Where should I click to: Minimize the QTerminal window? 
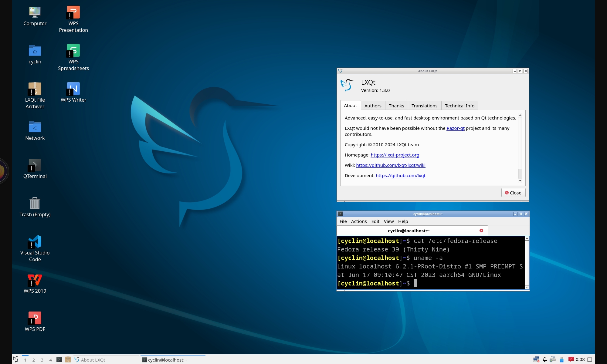pos(515,214)
